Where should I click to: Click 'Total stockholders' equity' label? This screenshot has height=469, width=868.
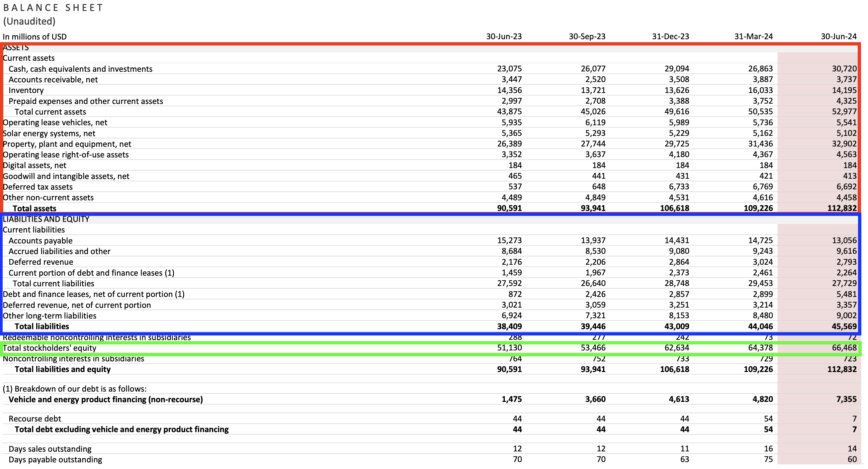[x=49, y=348]
